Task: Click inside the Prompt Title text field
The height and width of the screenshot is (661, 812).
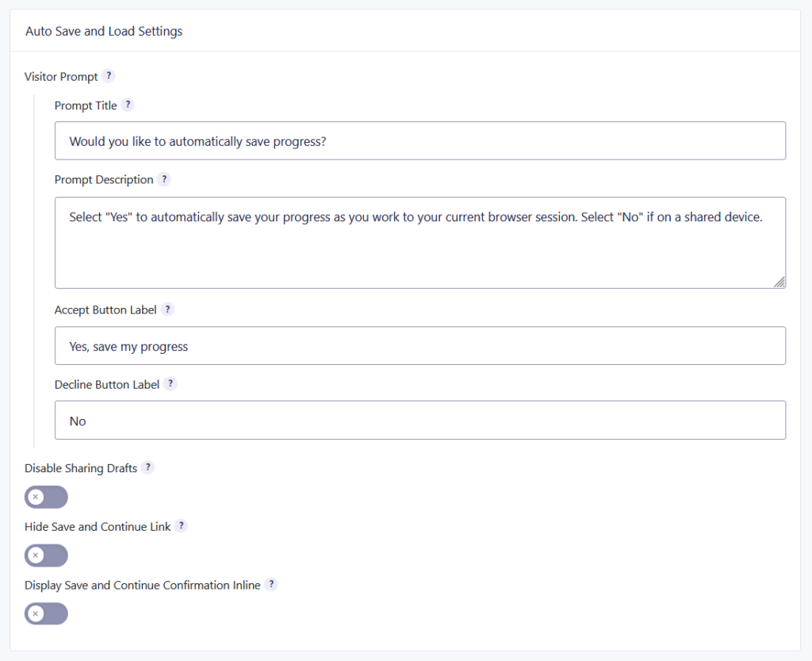Action: (420, 141)
